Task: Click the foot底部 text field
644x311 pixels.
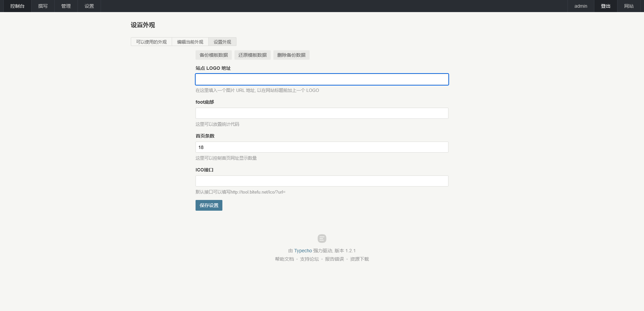Action: [x=322, y=113]
